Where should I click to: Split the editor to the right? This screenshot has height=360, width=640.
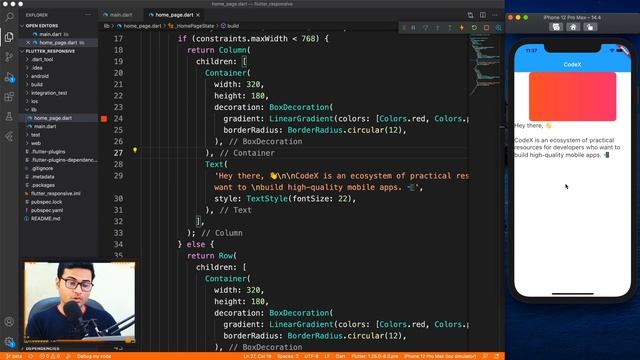[x=483, y=15]
